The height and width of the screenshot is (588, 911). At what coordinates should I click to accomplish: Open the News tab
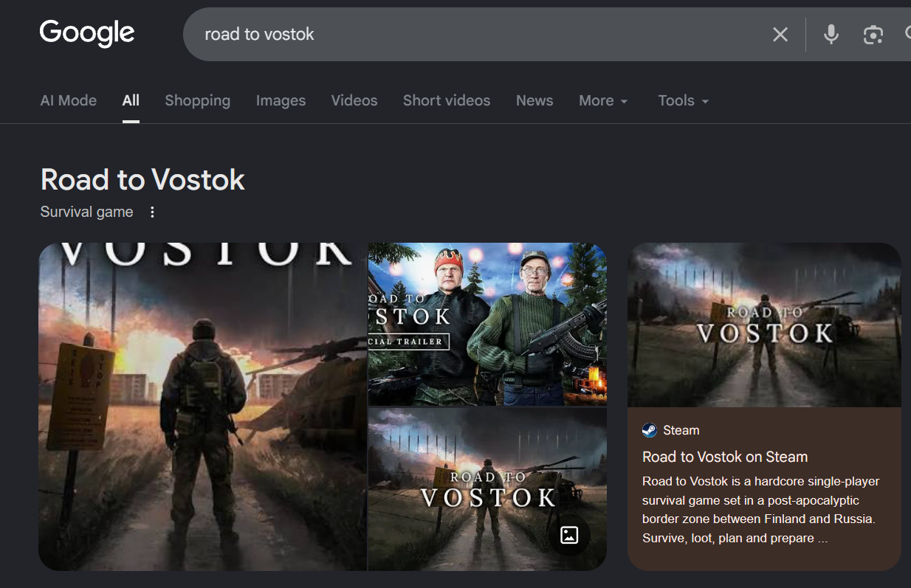(534, 101)
